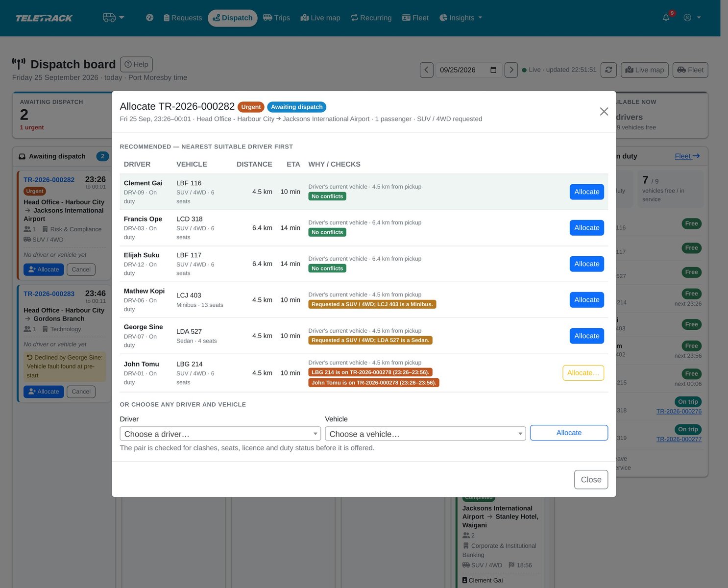Image resolution: width=728 pixels, height=588 pixels.
Task: Open trip link TR-2026-000276
Action: pyautogui.click(x=679, y=412)
